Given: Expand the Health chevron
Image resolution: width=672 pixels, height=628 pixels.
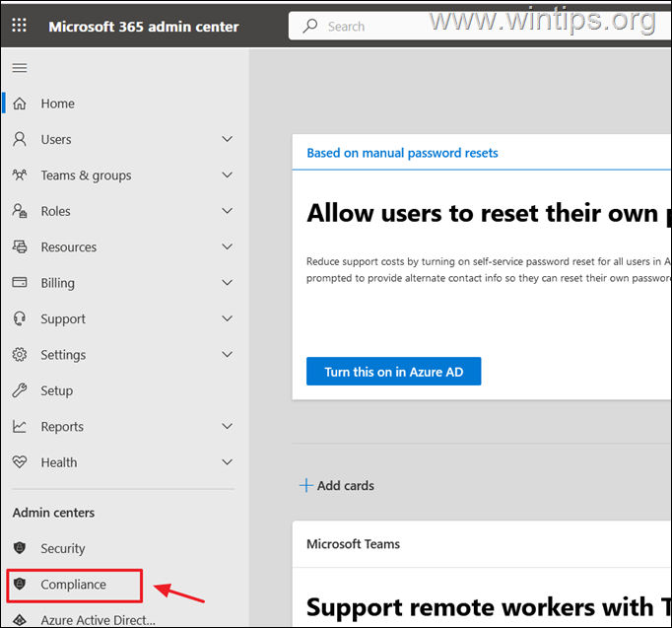Looking at the screenshot, I should (x=228, y=462).
